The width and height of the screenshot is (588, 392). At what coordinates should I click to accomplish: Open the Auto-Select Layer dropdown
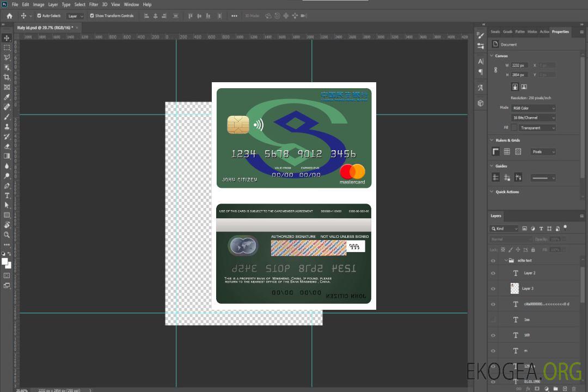(x=75, y=16)
